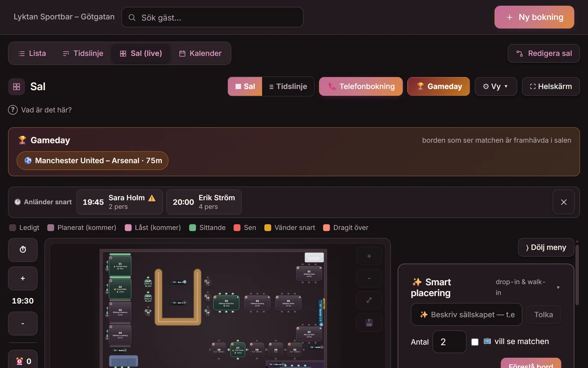Click the search magnifier icon

pos(132,18)
